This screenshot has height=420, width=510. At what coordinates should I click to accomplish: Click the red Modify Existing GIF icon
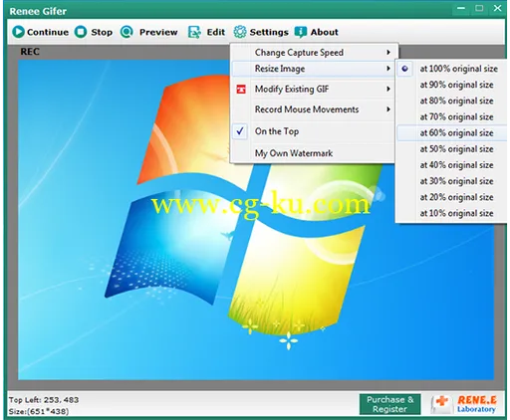click(x=241, y=89)
